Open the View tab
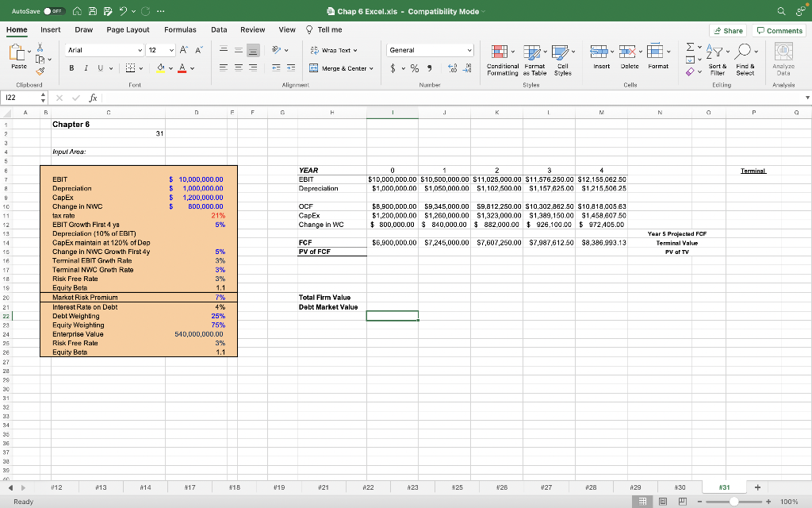 287,29
